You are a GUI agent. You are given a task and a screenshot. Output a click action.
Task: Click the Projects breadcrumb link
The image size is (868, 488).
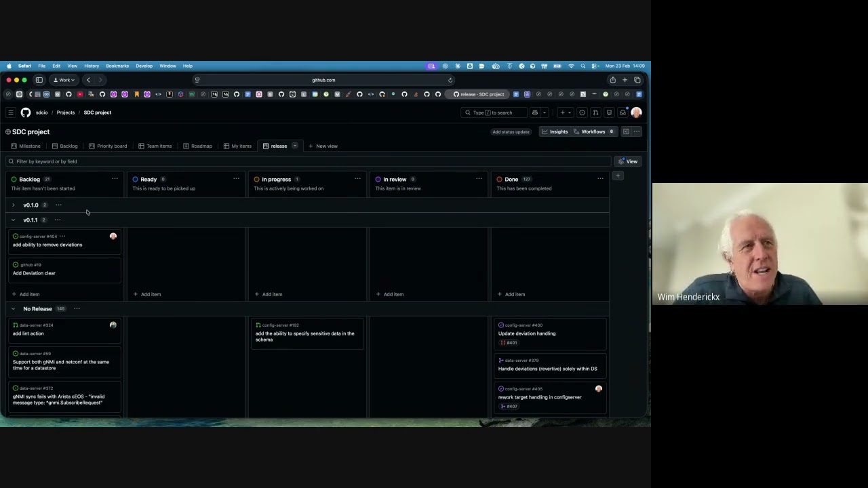click(x=66, y=113)
